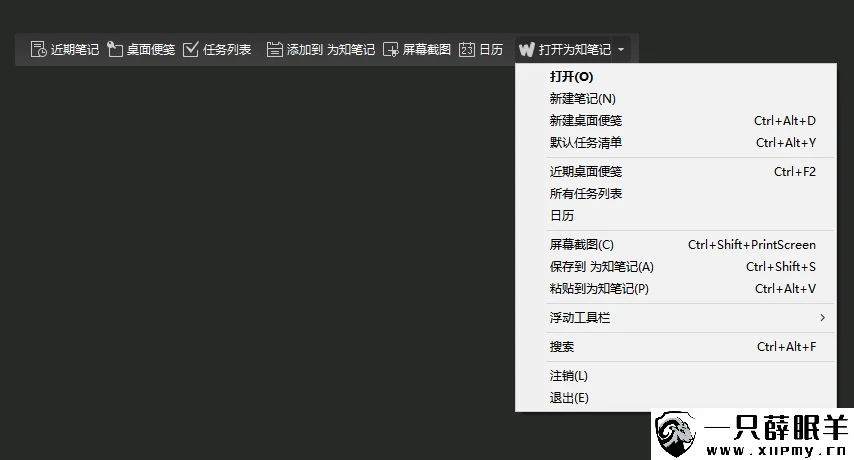Image resolution: width=854 pixels, height=460 pixels.
Task: Click the Recent Notes (近期笔记) toolbar icon
Action: (x=38, y=50)
